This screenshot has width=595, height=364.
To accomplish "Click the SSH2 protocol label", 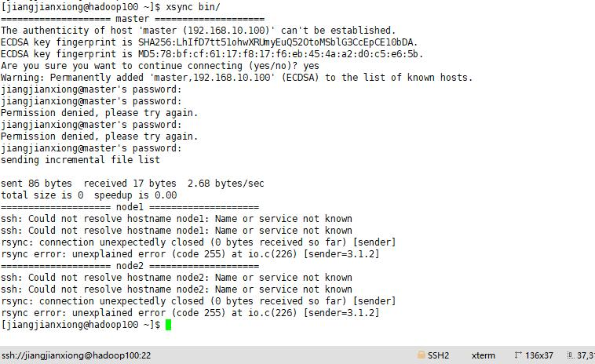I will 438,355.
